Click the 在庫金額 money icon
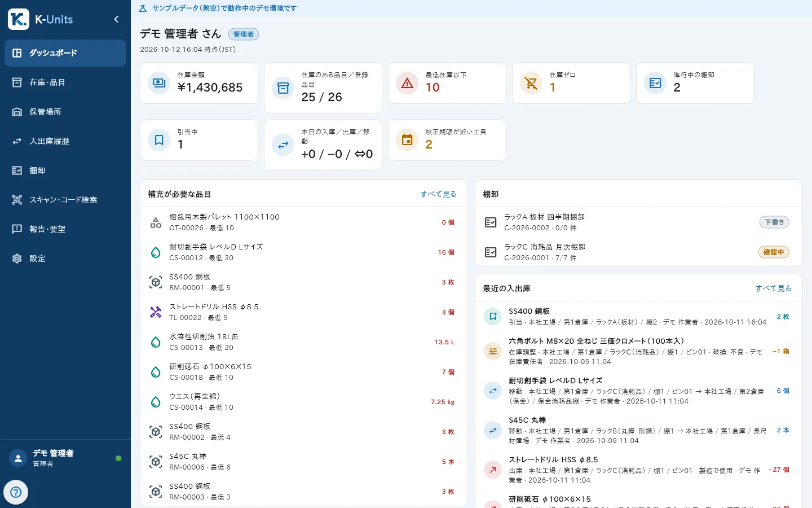The height and width of the screenshot is (508, 812). (x=159, y=83)
